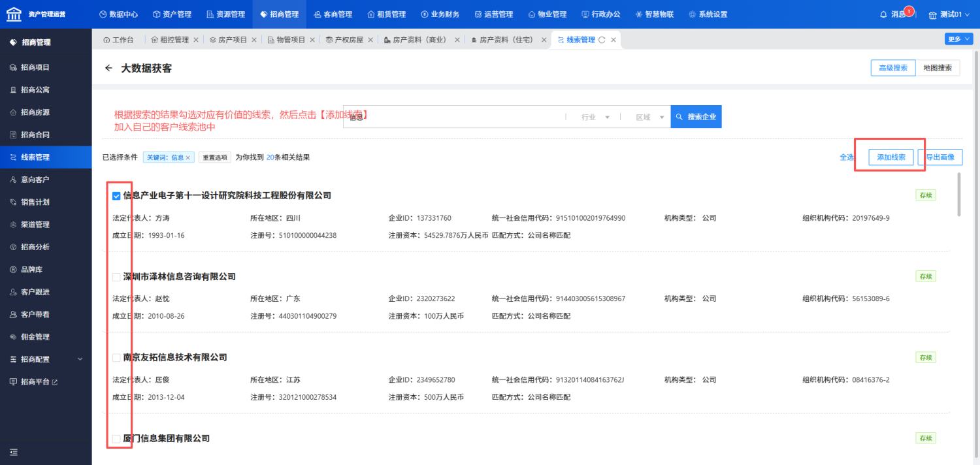Click the results list vertical scrollbar
The image size is (980, 465).
tap(959, 194)
